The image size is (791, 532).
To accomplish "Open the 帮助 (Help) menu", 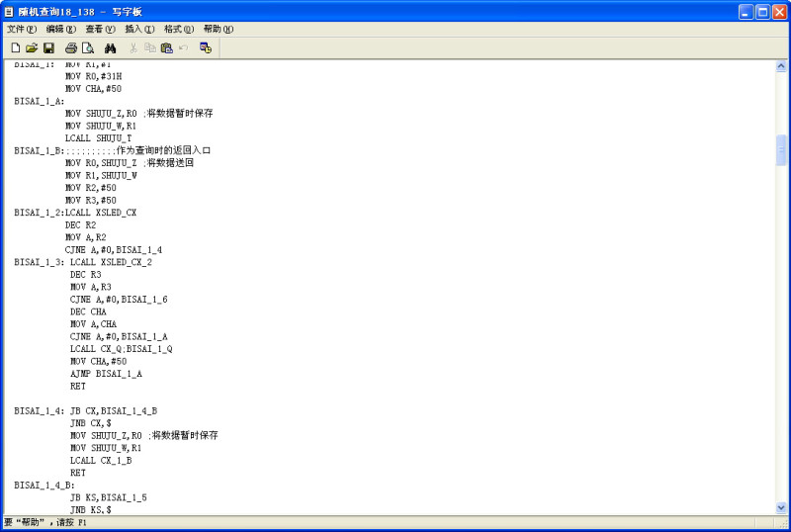I will (x=219, y=29).
